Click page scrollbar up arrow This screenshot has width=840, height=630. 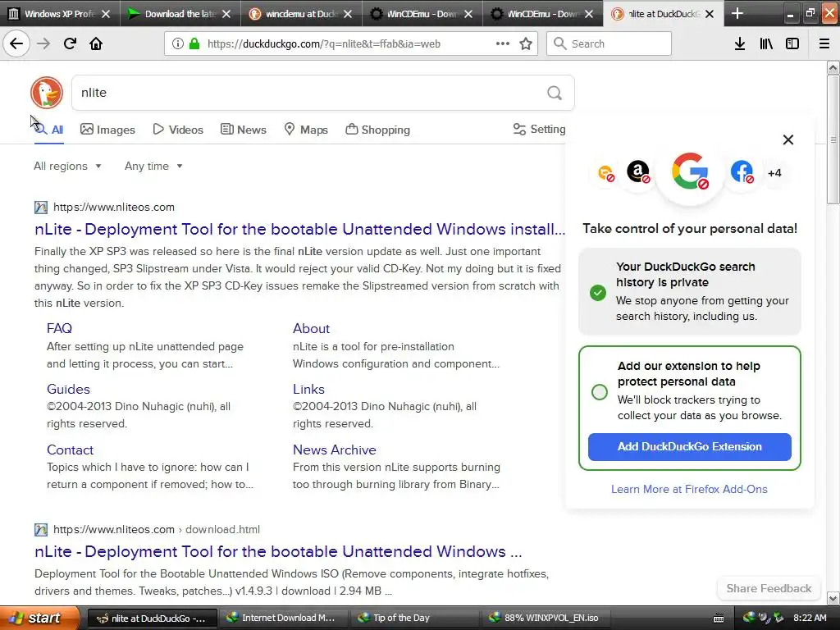click(x=833, y=67)
